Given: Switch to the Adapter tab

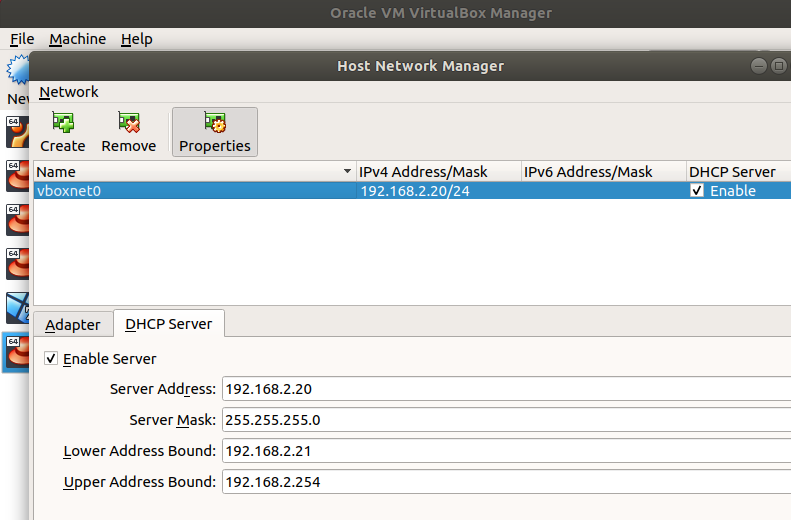Looking at the screenshot, I should pos(73,324).
